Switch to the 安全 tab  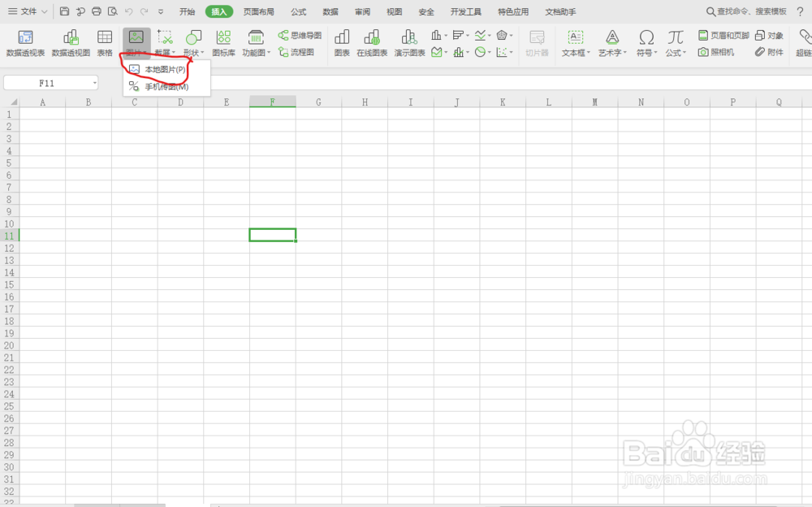coord(426,11)
